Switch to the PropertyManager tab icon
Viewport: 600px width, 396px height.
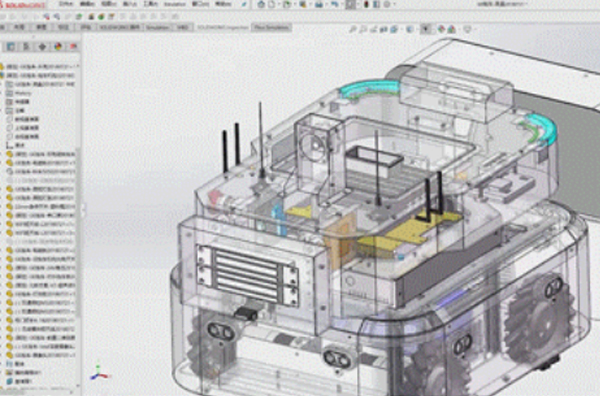(26, 46)
